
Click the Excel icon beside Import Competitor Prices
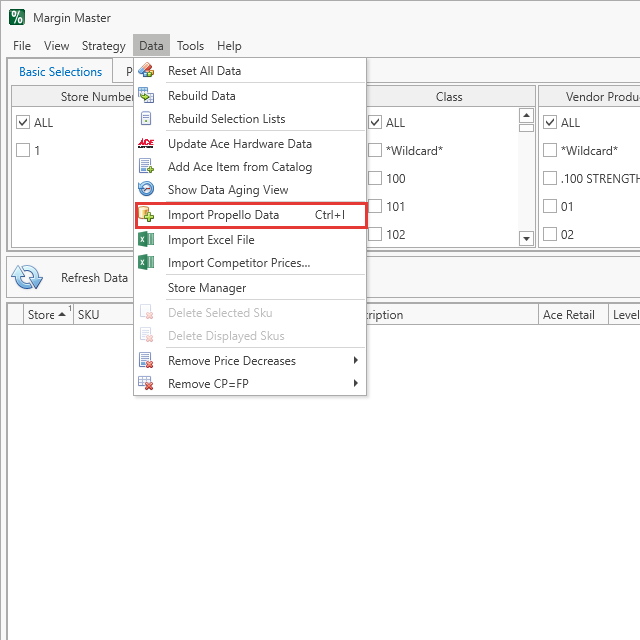point(146,262)
